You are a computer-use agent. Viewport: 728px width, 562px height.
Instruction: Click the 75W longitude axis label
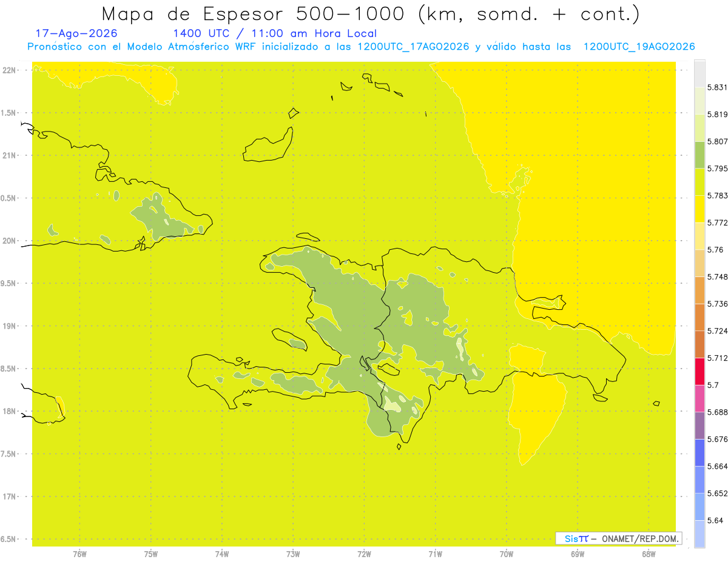(150, 554)
